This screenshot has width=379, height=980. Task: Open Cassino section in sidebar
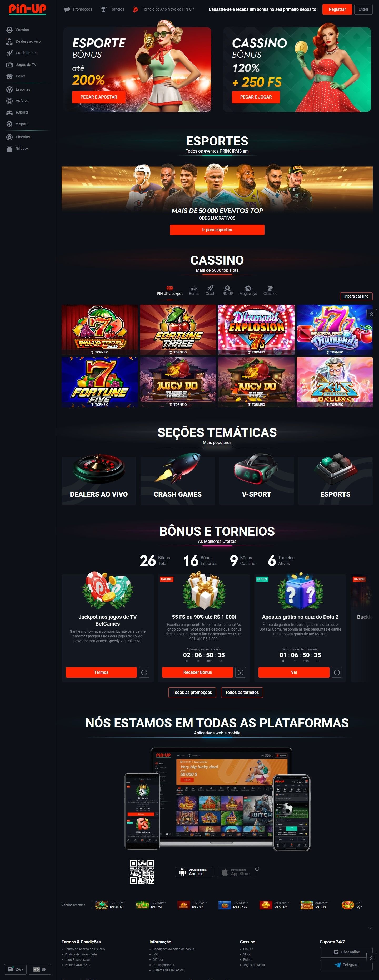pyautogui.click(x=22, y=30)
